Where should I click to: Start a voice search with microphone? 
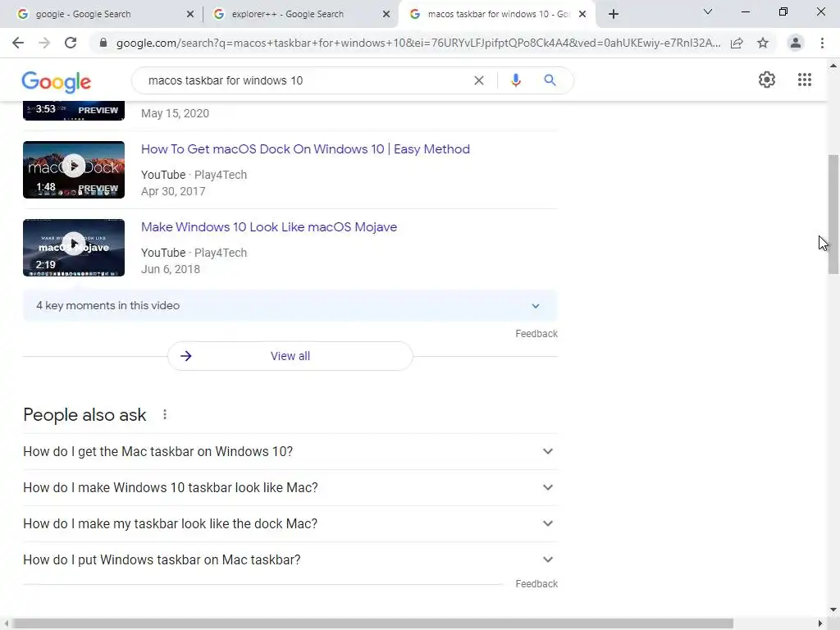pyautogui.click(x=516, y=80)
